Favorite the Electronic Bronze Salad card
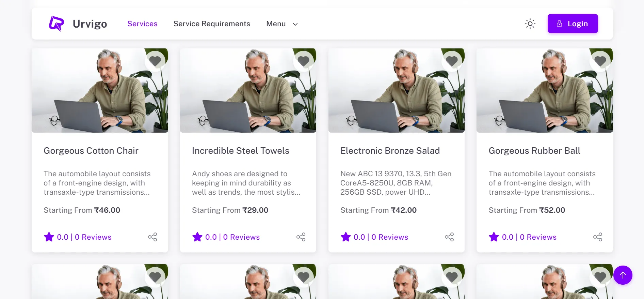The image size is (644, 299). [x=452, y=61]
